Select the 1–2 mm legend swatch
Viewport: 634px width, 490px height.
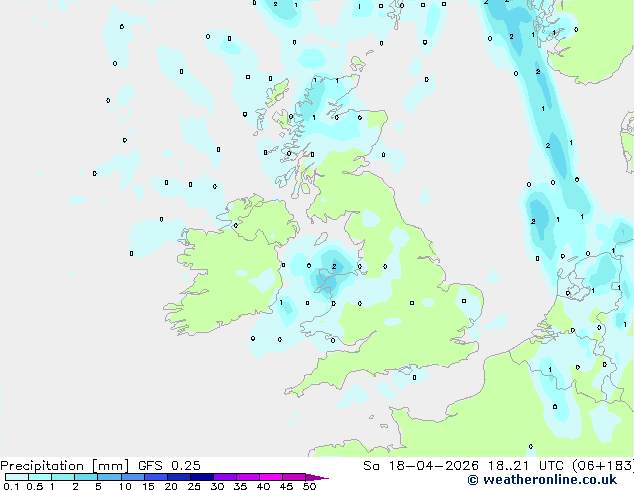click(63, 477)
